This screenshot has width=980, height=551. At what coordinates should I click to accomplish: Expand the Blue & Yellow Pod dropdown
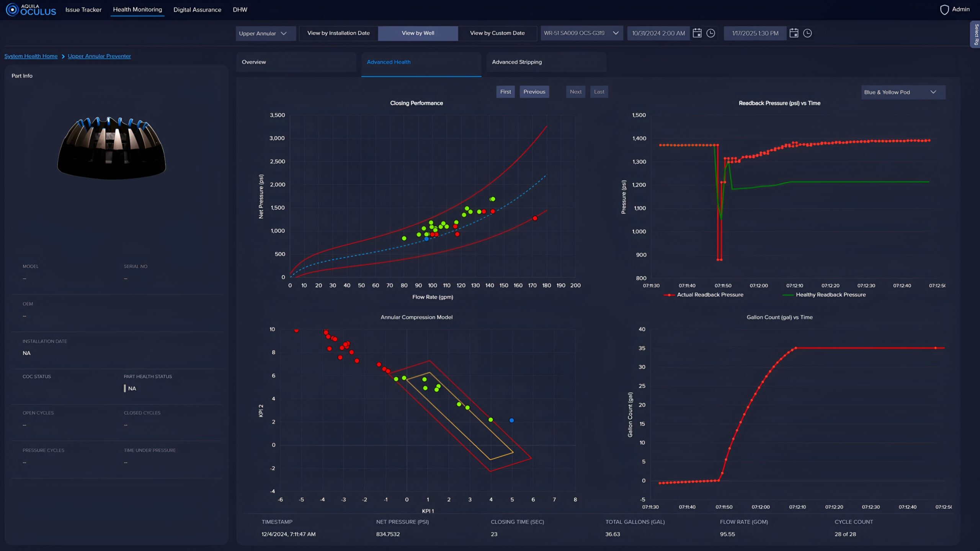click(903, 92)
